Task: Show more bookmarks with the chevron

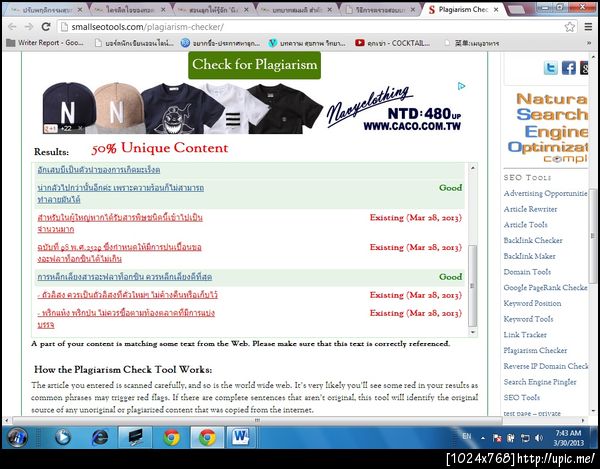Action: click(x=589, y=43)
